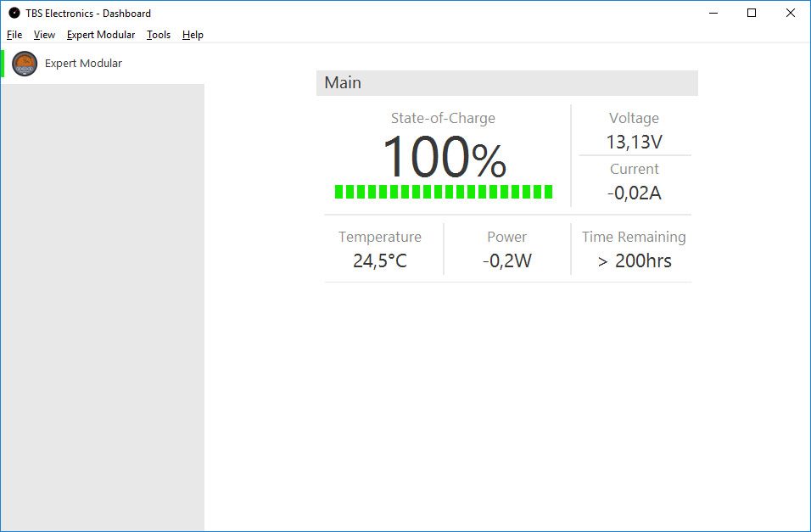Click the green State-of-Charge progress bar
The width and height of the screenshot is (811, 532).
(444, 192)
